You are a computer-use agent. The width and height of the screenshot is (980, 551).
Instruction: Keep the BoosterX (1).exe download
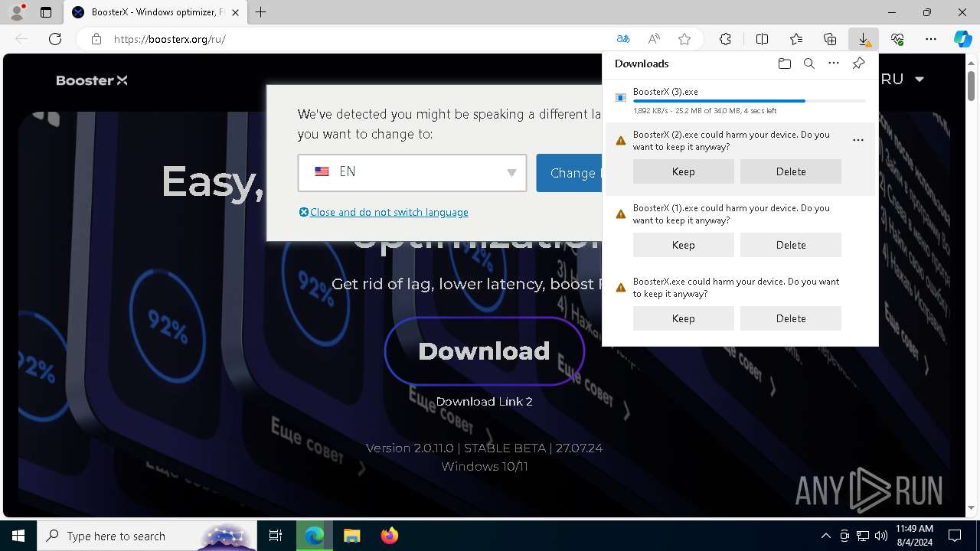(x=684, y=245)
